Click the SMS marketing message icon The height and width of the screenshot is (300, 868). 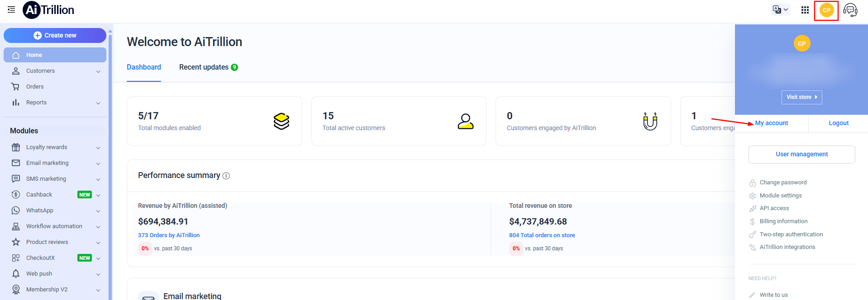pyautogui.click(x=16, y=179)
